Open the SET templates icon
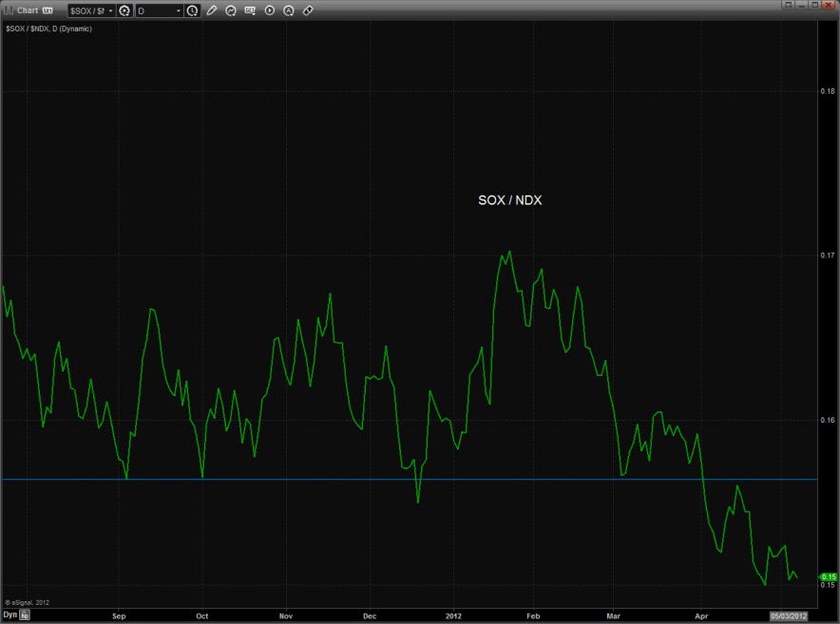 [250, 10]
